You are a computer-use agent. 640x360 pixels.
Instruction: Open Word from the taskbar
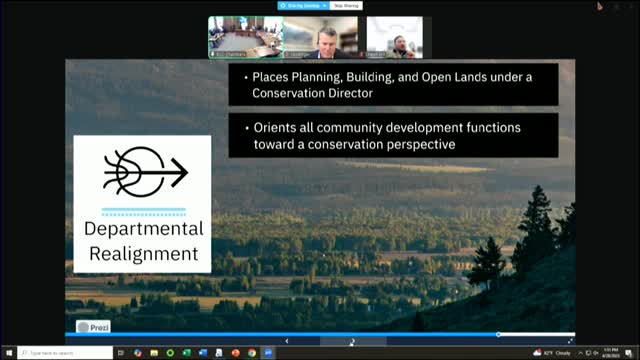[203, 353]
